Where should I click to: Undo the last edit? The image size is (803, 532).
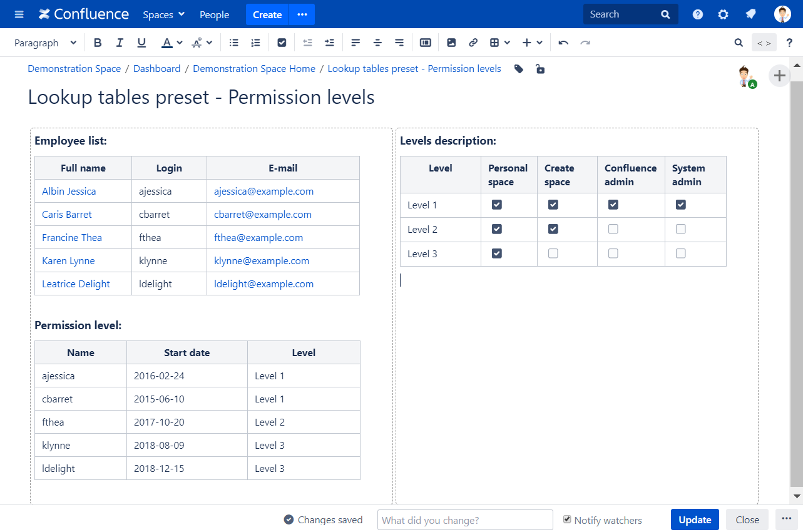point(563,43)
